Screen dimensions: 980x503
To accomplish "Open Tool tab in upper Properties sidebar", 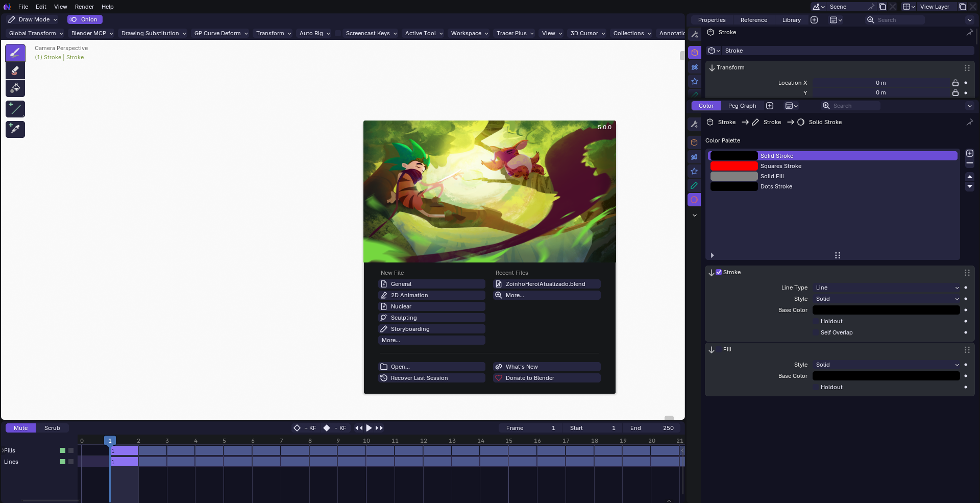I will click(x=695, y=34).
